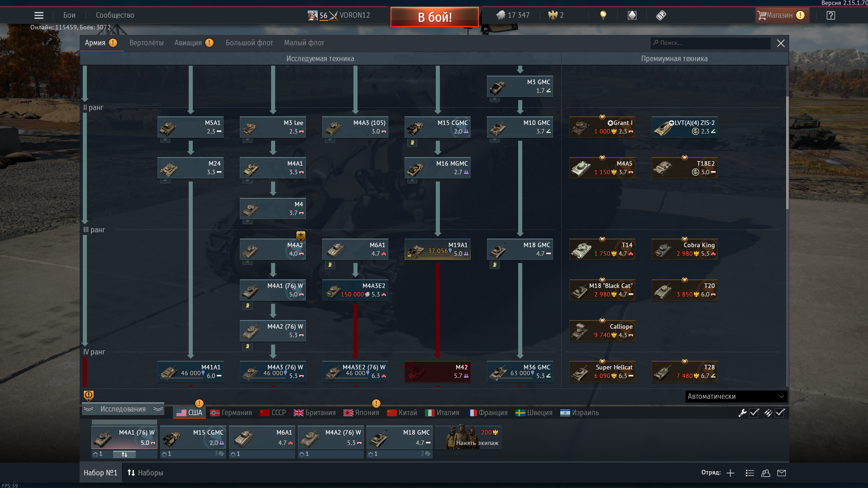Open the squad list icon

[x=749, y=473]
